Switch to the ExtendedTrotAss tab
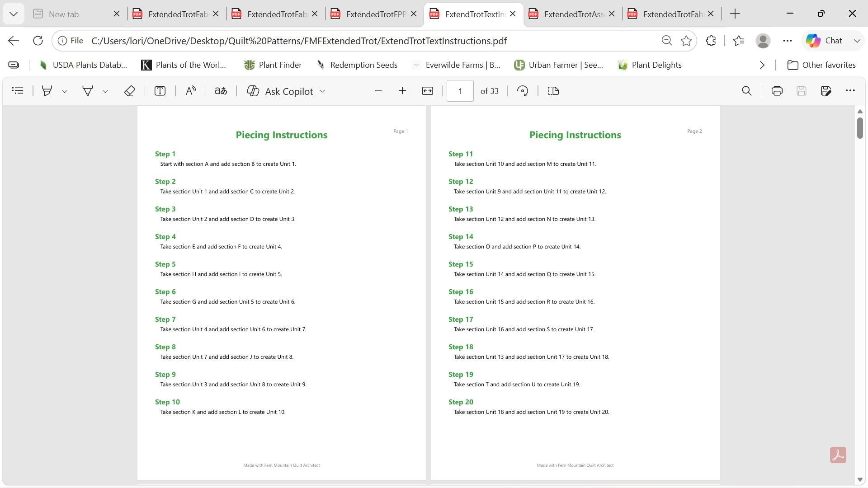 click(x=572, y=14)
